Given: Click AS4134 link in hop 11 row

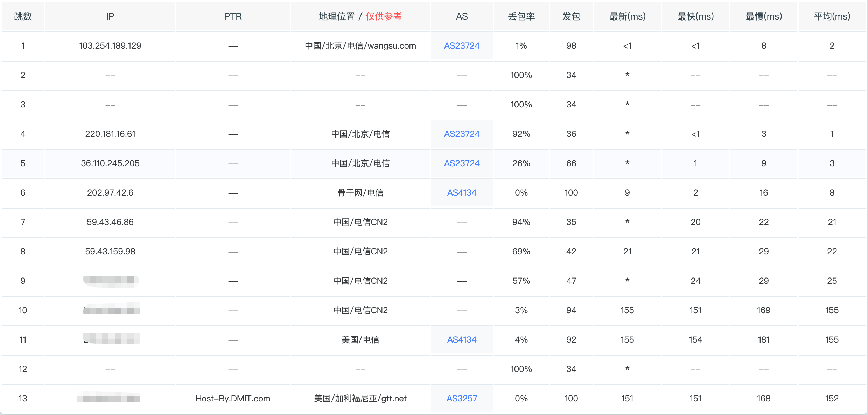Looking at the screenshot, I should coord(462,340).
